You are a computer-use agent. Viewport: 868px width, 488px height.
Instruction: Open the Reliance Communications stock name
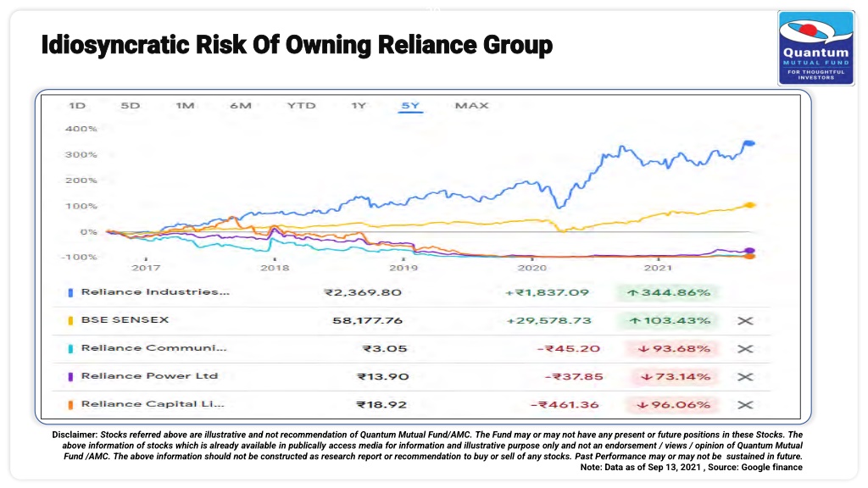pyautogui.click(x=154, y=348)
